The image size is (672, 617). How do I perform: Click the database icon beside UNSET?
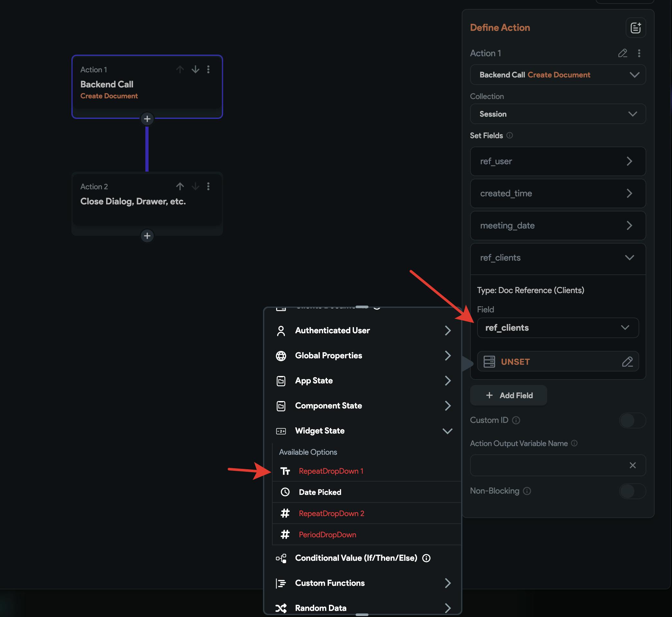click(x=489, y=362)
